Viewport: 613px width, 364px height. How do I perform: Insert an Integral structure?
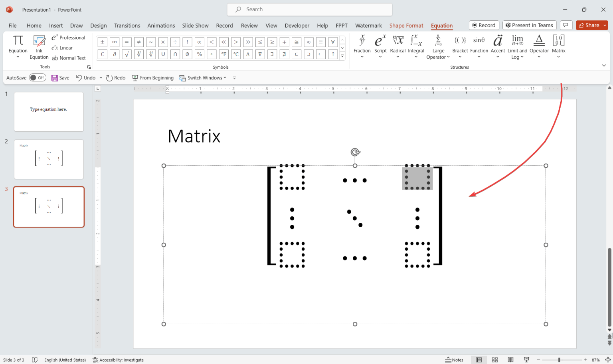pos(416,46)
